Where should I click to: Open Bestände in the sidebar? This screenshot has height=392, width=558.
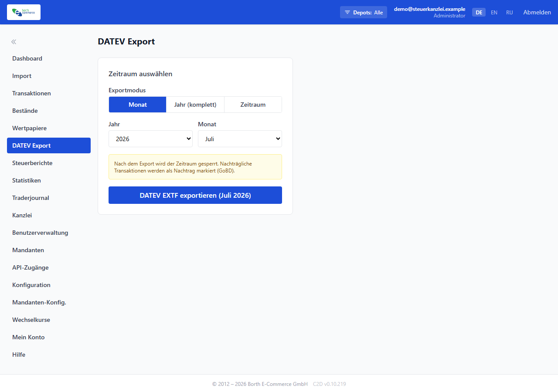[49, 111]
